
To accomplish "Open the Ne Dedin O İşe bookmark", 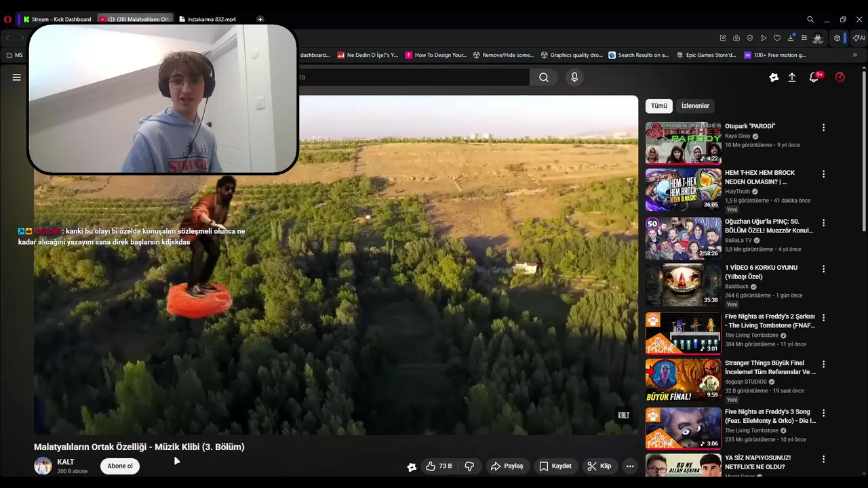I will pyautogui.click(x=368, y=55).
